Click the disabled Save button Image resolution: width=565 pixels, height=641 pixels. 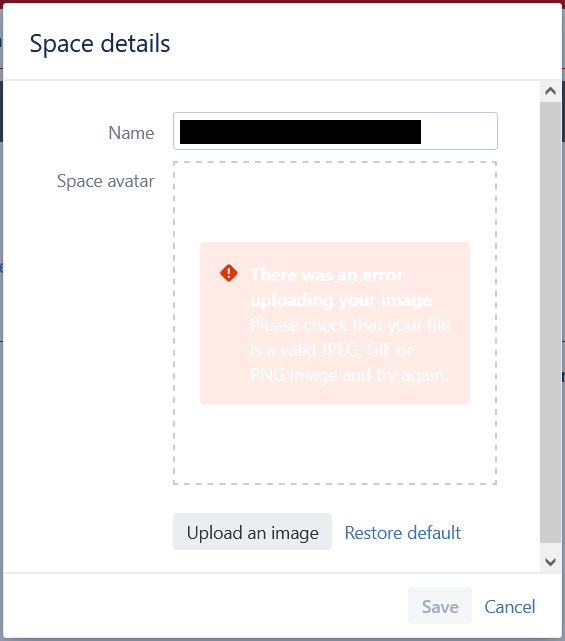[x=440, y=606]
